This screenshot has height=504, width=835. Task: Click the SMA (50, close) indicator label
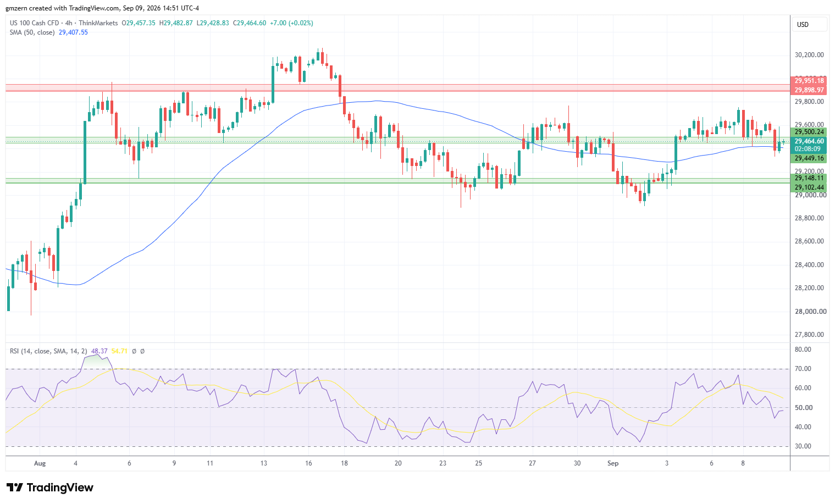(x=32, y=32)
